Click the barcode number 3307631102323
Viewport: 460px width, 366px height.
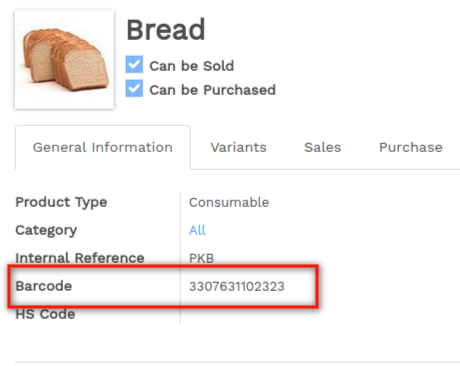[x=237, y=286]
